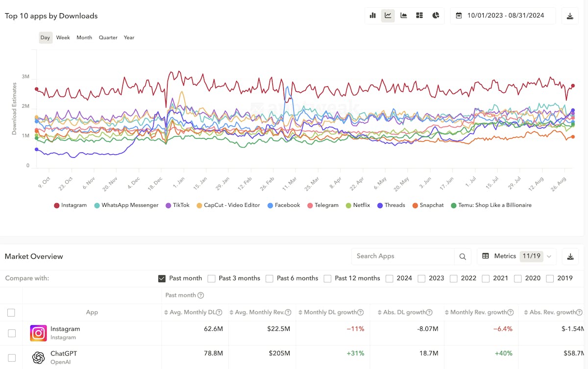Switch to the area chart view icon
Image resolution: width=588 pixels, height=369 pixels.
[404, 16]
